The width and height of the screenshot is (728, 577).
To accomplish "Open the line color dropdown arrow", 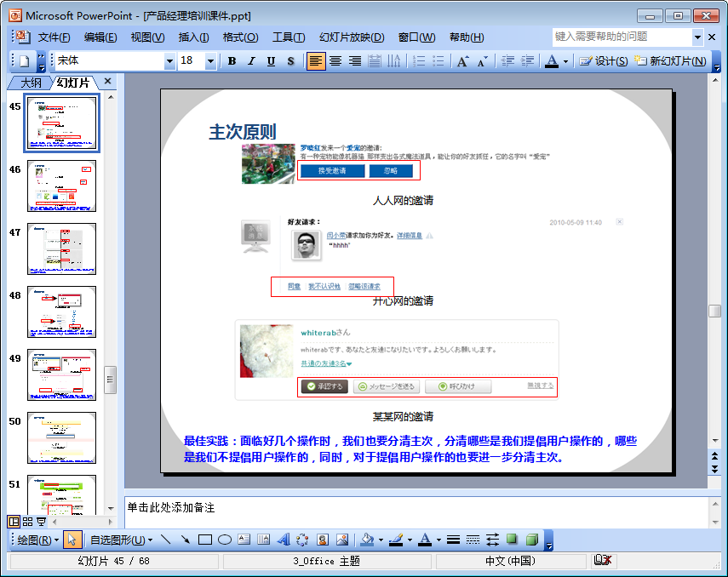I will [x=410, y=540].
